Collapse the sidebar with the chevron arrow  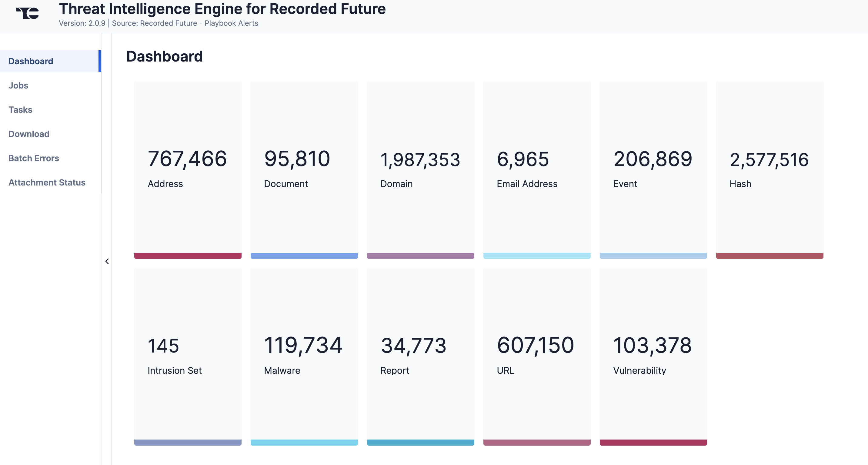pos(107,261)
